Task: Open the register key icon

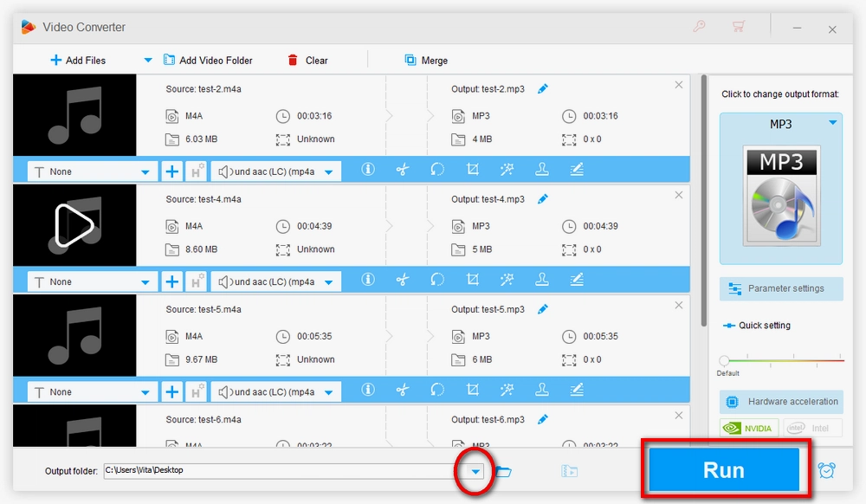Action: [699, 27]
